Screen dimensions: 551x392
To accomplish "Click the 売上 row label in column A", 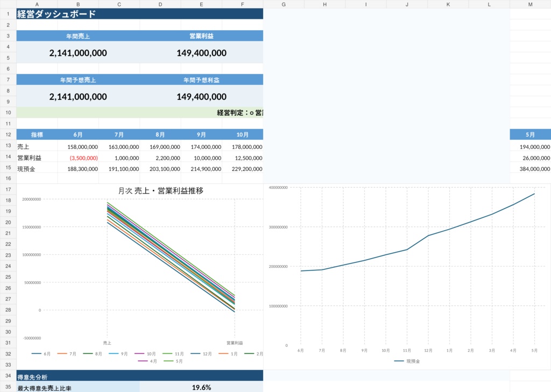I will click(37, 146).
